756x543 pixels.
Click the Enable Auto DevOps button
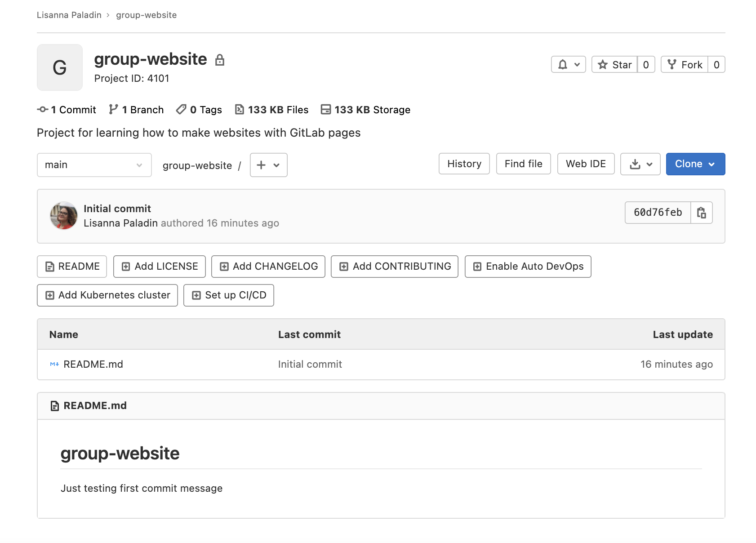point(528,266)
